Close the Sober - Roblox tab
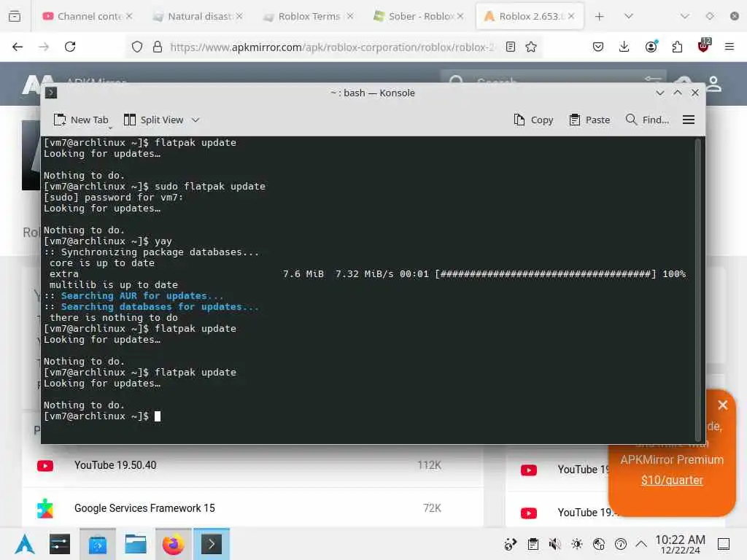Image resolution: width=747 pixels, height=560 pixels. 460,16
